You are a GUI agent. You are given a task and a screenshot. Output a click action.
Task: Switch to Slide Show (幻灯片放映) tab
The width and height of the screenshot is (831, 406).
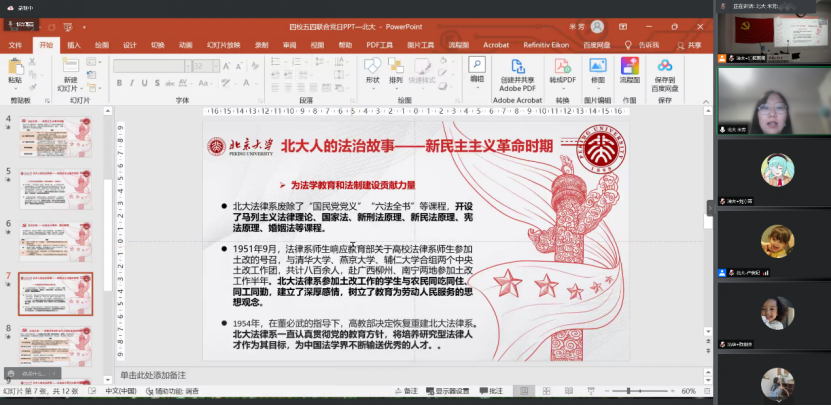click(223, 45)
